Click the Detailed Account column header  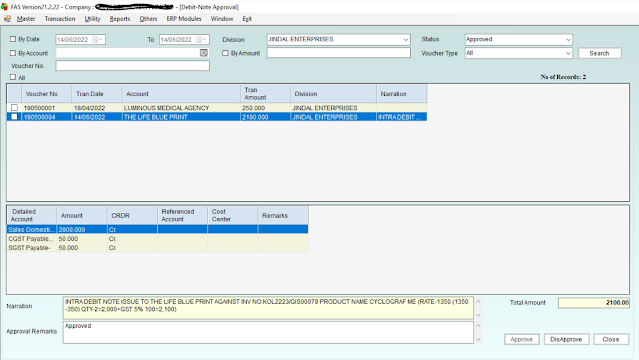tap(31, 215)
